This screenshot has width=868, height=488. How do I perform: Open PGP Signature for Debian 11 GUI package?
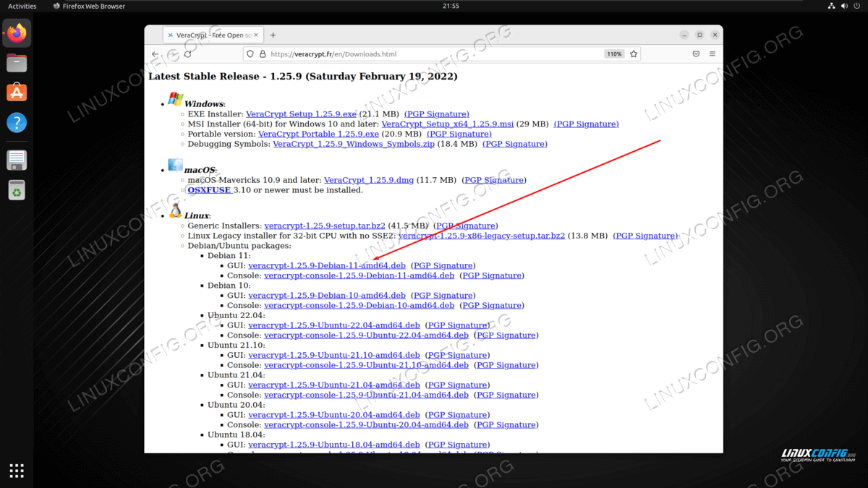pyautogui.click(x=443, y=265)
